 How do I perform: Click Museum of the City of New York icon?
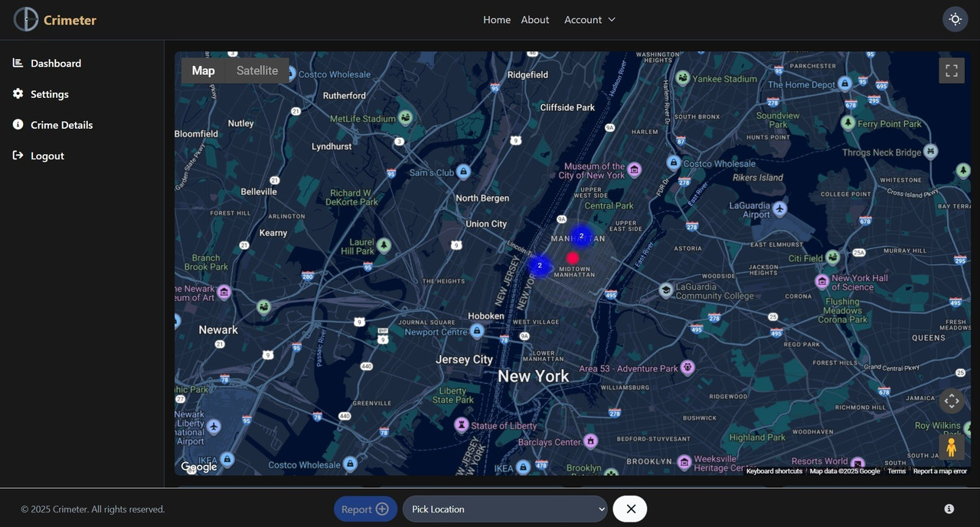[635, 169]
